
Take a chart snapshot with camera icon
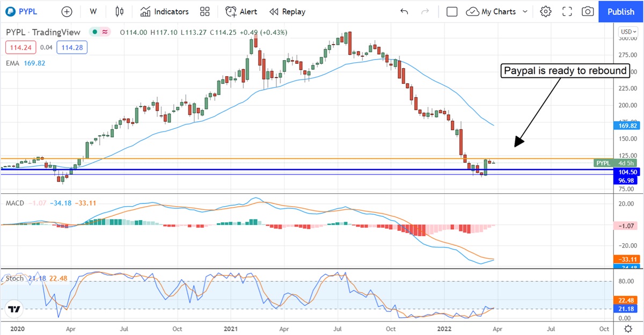tap(588, 11)
